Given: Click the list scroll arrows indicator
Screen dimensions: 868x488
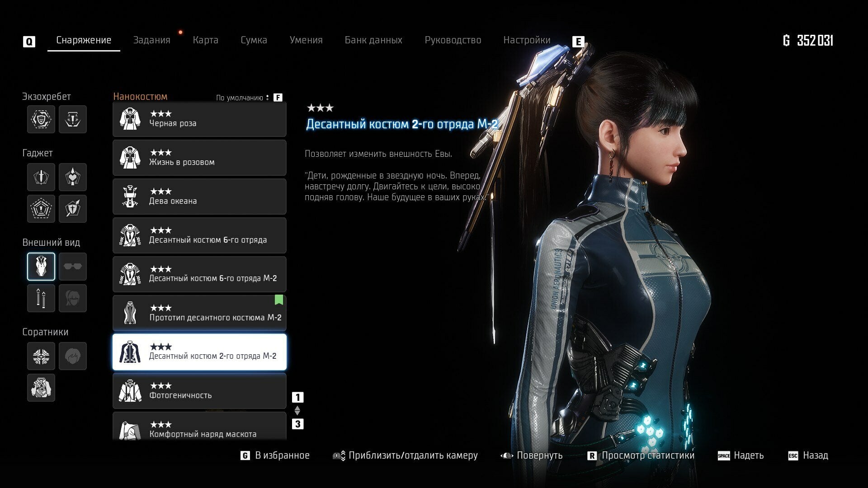Looking at the screenshot, I should coord(297,411).
